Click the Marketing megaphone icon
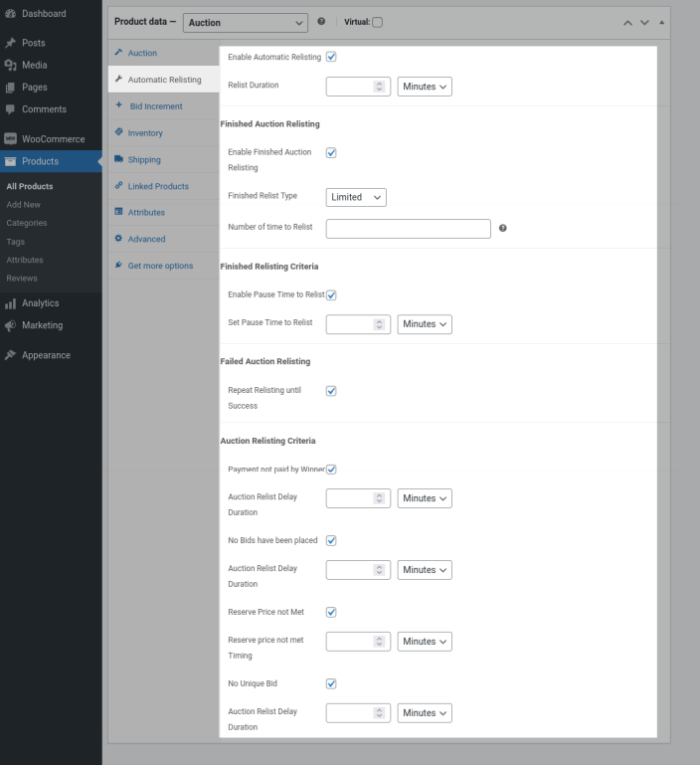The image size is (700, 765). click(10, 325)
